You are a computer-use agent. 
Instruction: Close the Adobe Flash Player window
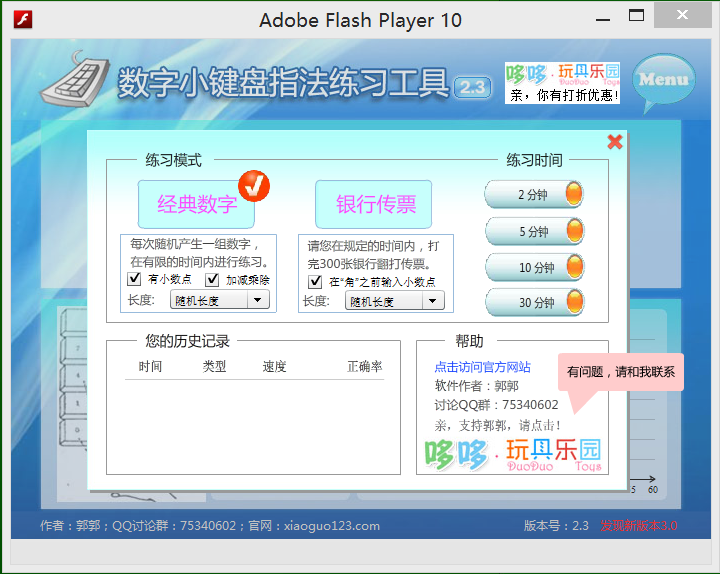683,15
